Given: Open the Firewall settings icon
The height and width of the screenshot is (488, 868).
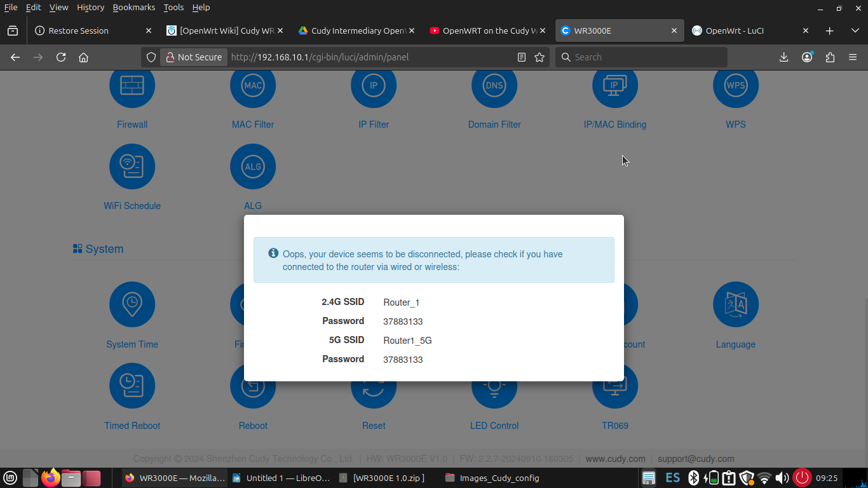Looking at the screenshot, I should pyautogui.click(x=132, y=86).
